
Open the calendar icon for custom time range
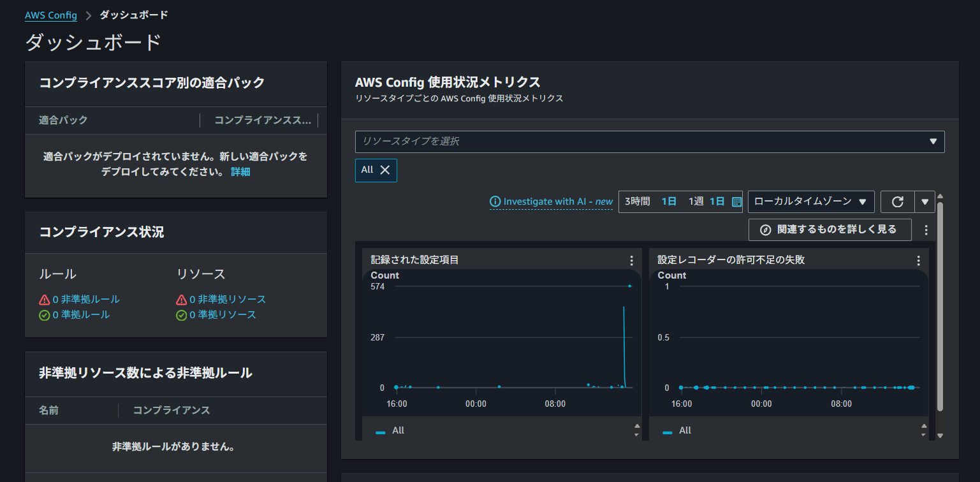[736, 201]
